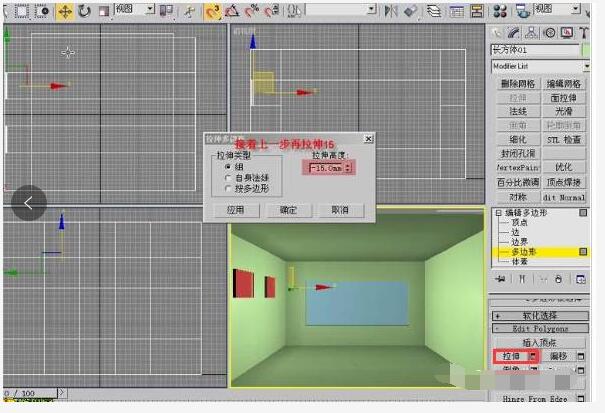
Task: Click the object name field 长方体01
Action: [x=535, y=50]
